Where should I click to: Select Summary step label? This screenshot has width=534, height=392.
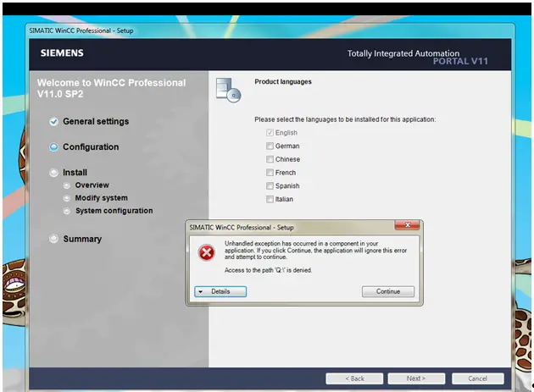click(82, 239)
